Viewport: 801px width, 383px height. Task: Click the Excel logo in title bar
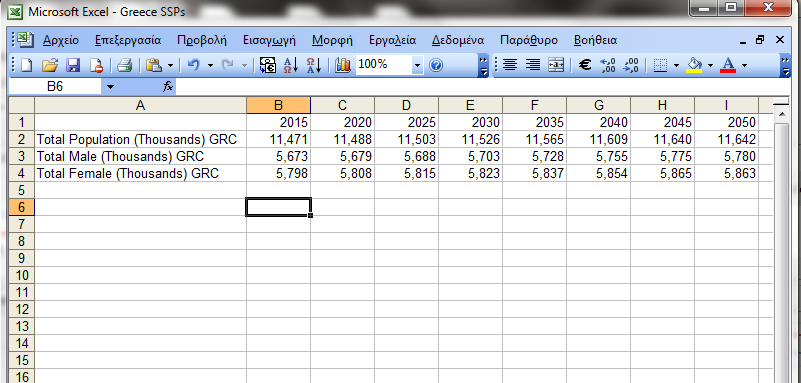[15, 11]
